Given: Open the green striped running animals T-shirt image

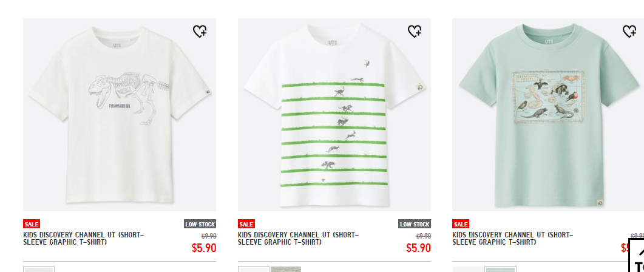Looking at the screenshot, I should (x=334, y=115).
